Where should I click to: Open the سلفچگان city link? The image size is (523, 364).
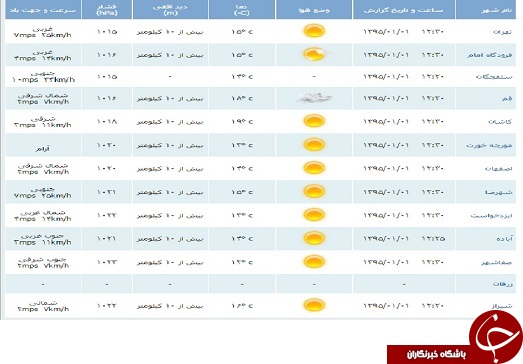point(494,77)
